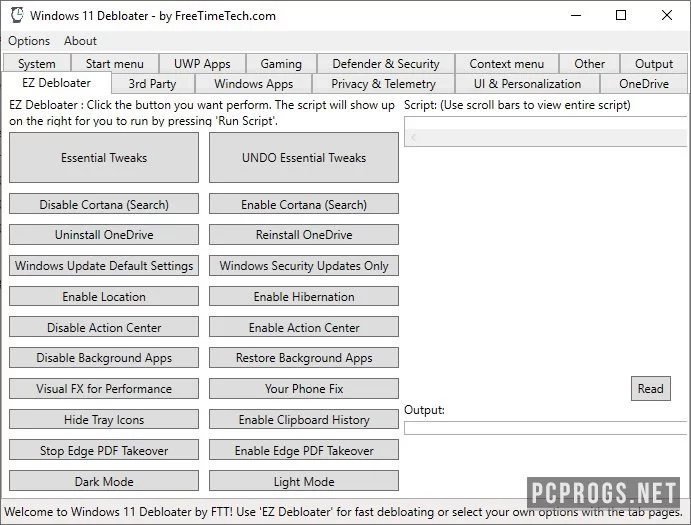Click the Uninstall OneDrive button

104,235
